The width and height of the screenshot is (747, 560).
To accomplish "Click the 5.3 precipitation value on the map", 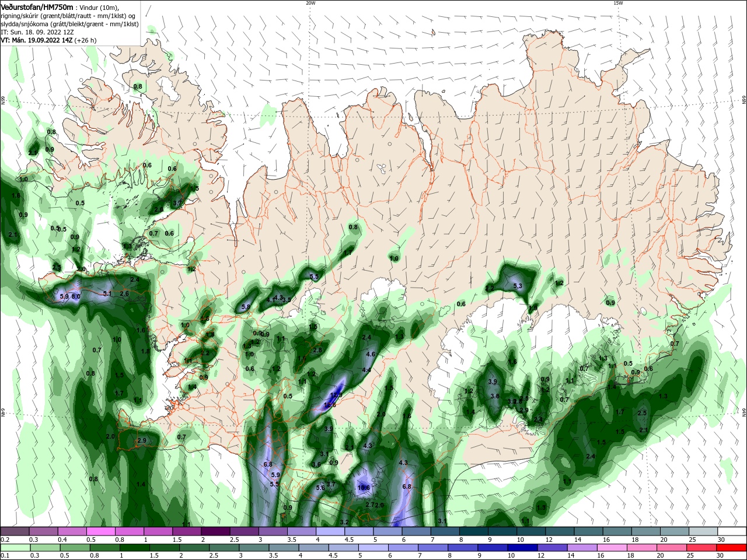I will (518, 286).
